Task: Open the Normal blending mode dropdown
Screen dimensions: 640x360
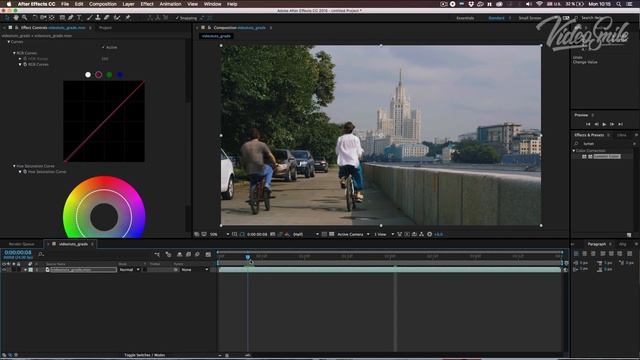Action: click(129, 270)
